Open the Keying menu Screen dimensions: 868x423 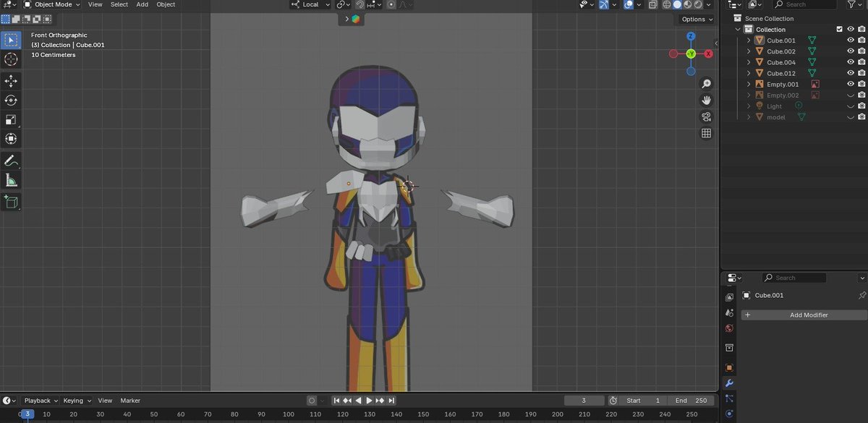77,401
